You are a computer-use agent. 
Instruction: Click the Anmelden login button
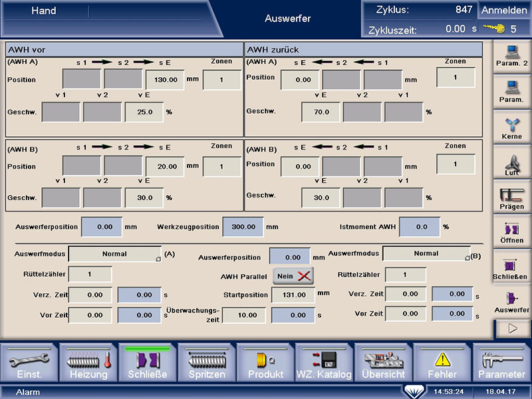click(x=504, y=10)
